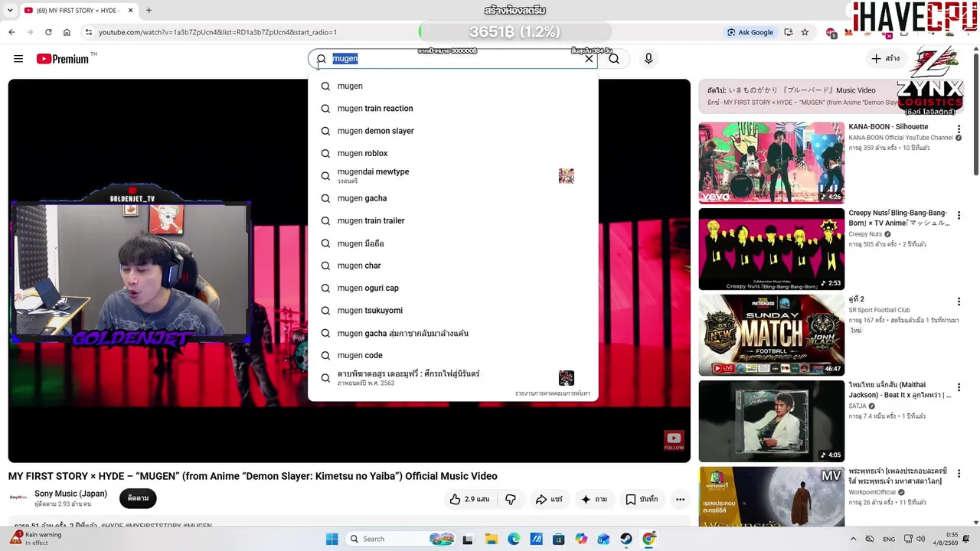980x551 pixels.
Task: Expand the tab search dropdown arrow
Action: tap(9, 11)
